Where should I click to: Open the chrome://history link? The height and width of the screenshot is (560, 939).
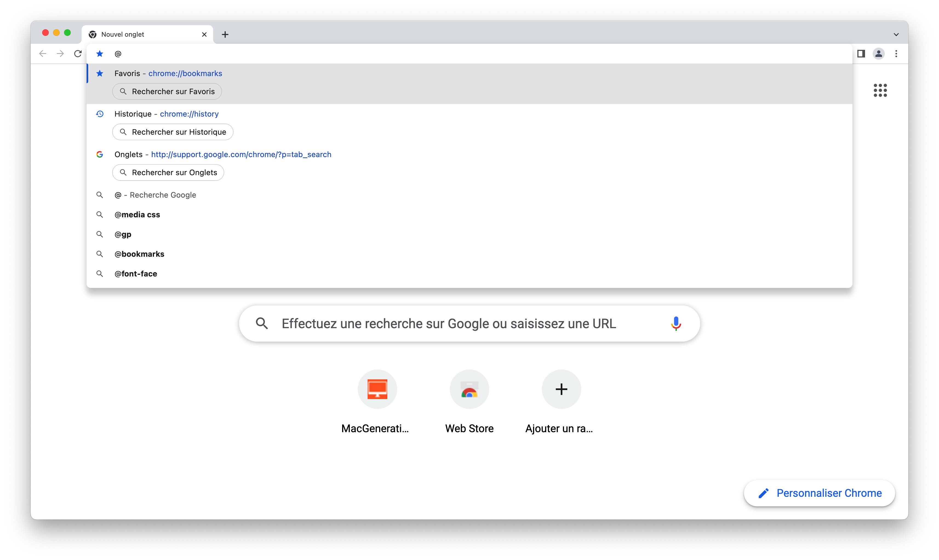189,114
